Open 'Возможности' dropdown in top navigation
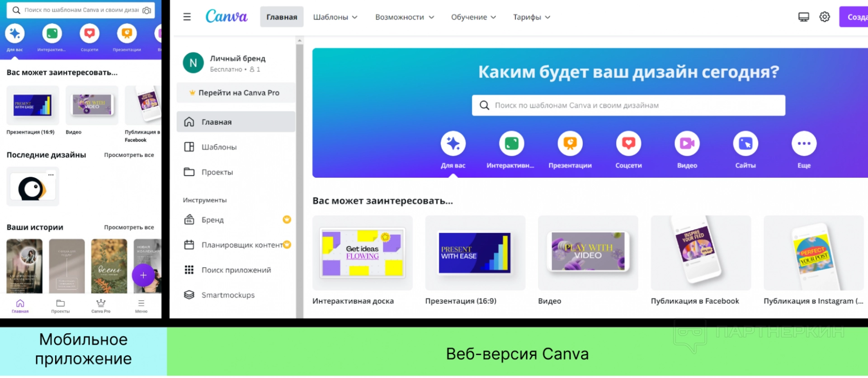868x378 pixels. [x=404, y=17]
